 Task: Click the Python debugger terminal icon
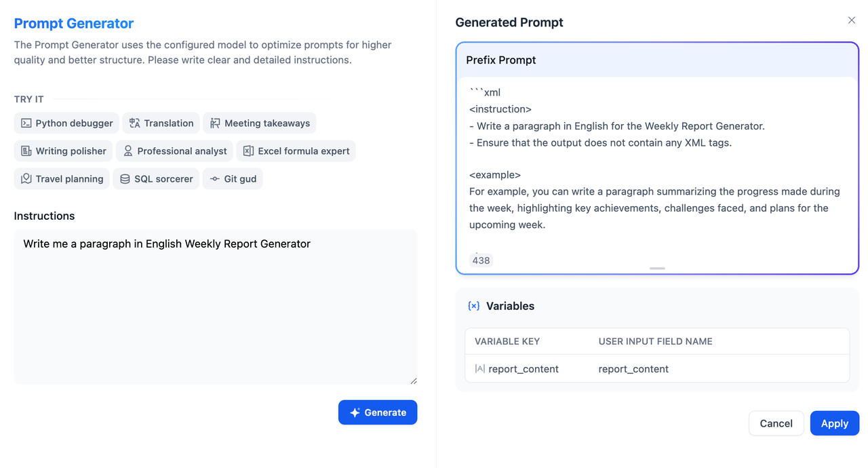coord(26,123)
